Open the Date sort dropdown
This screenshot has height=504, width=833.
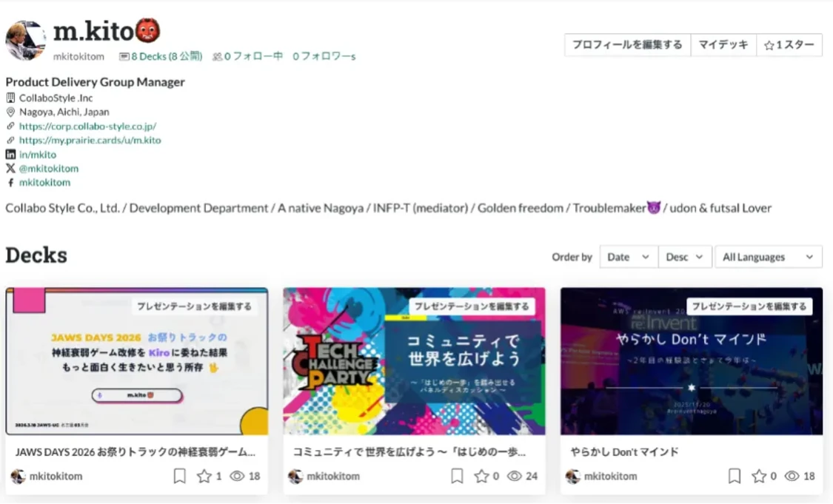(x=628, y=257)
